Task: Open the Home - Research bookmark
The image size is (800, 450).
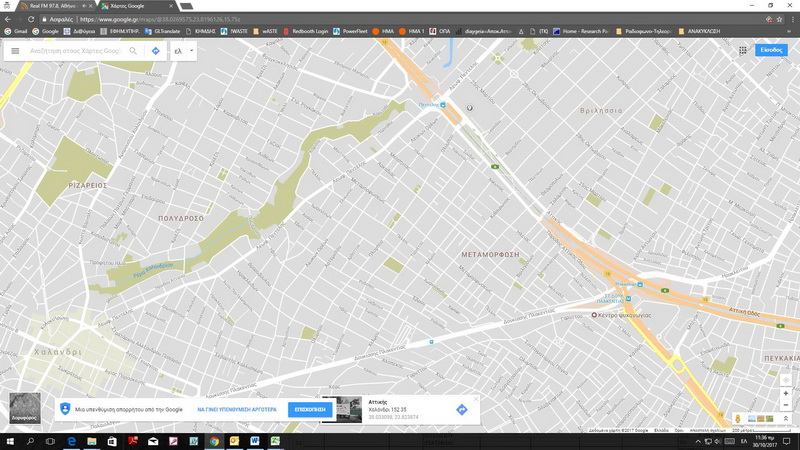Action: pos(581,31)
